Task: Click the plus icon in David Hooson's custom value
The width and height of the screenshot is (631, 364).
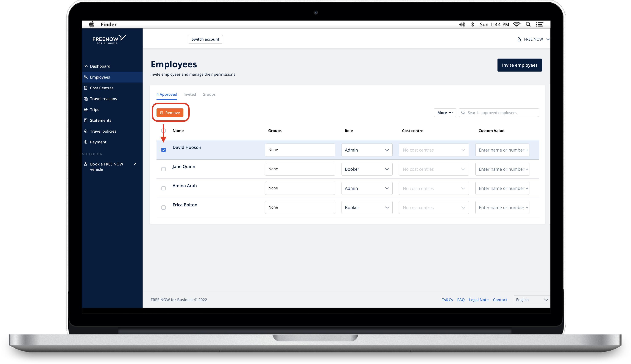Action: pos(527,150)
